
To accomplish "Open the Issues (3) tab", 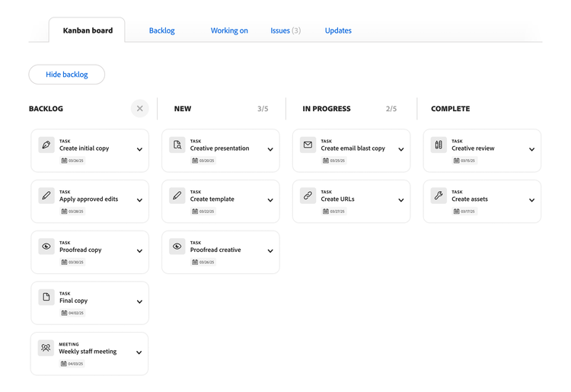I will tap(285, 30).
